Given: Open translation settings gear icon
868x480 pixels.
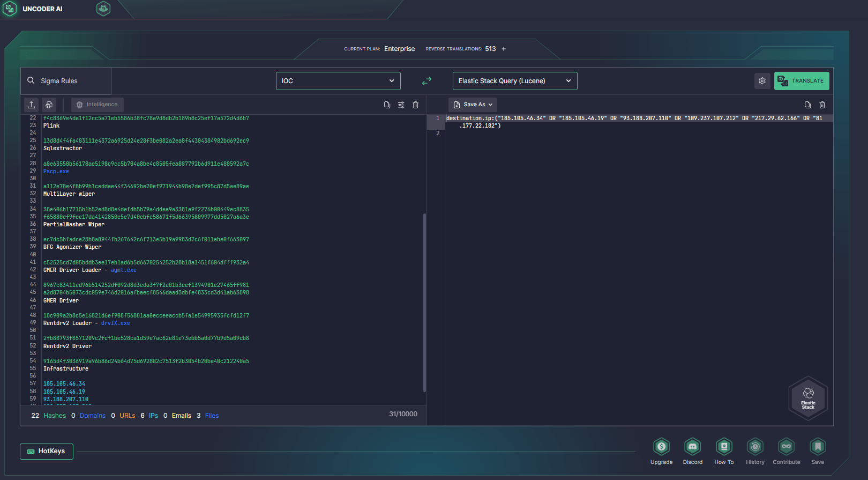Looking at the screenshot, I should pos(762,81).
